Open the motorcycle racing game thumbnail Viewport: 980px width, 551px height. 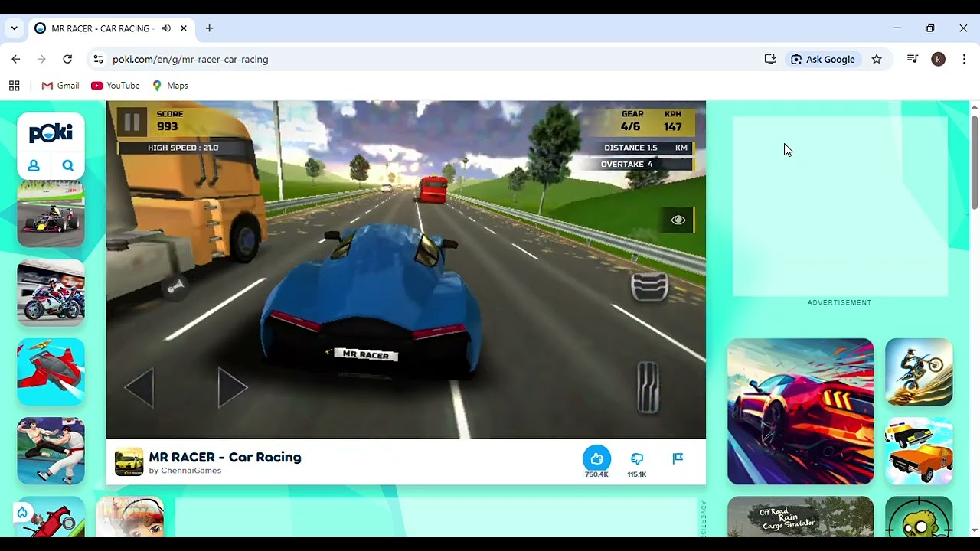coord(51,293)
